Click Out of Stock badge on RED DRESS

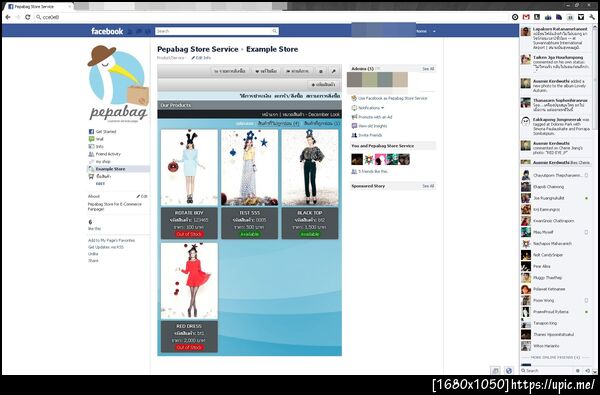[189, 348]
